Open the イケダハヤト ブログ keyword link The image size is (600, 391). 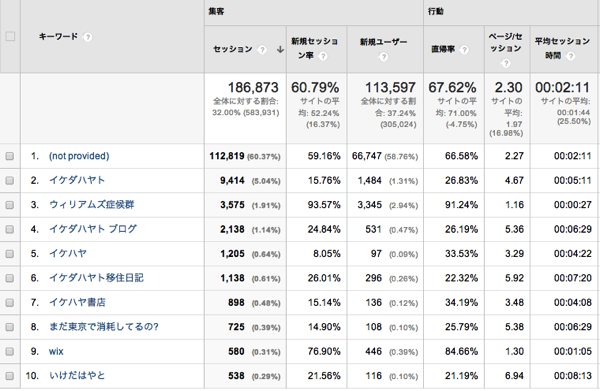click(x=93, y=229)
